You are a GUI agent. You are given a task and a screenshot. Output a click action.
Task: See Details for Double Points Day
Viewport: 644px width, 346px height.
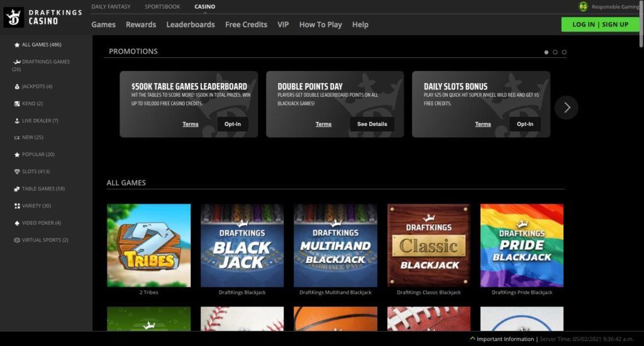click(x=372, y=124)
